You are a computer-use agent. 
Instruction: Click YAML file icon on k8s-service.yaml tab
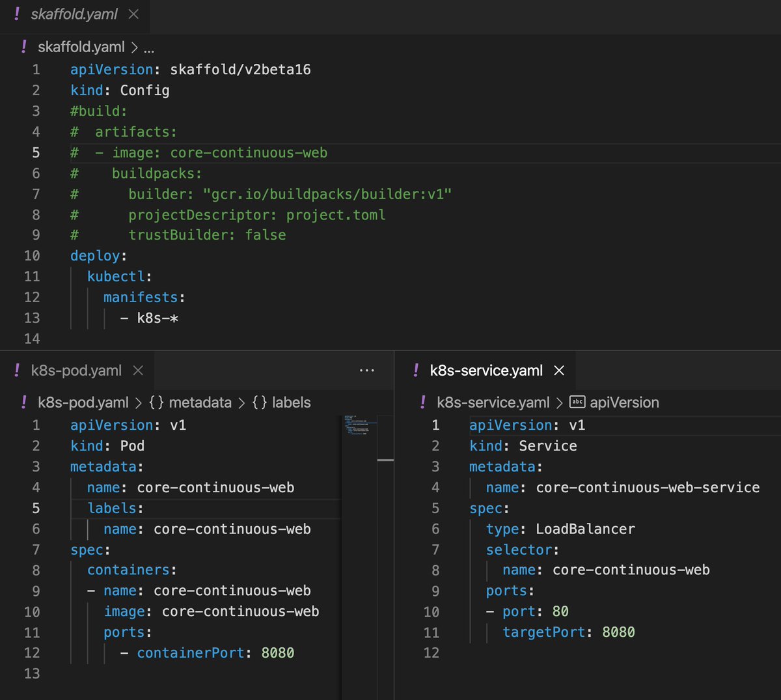[x=416, y=371]
